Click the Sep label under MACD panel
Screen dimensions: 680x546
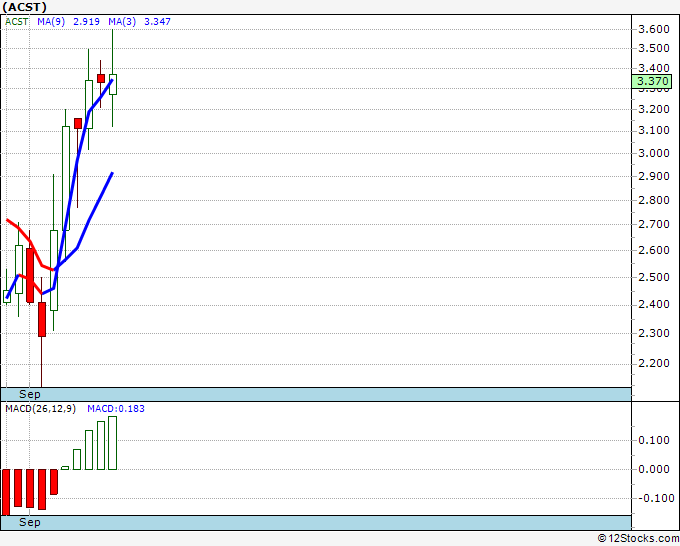29,522
